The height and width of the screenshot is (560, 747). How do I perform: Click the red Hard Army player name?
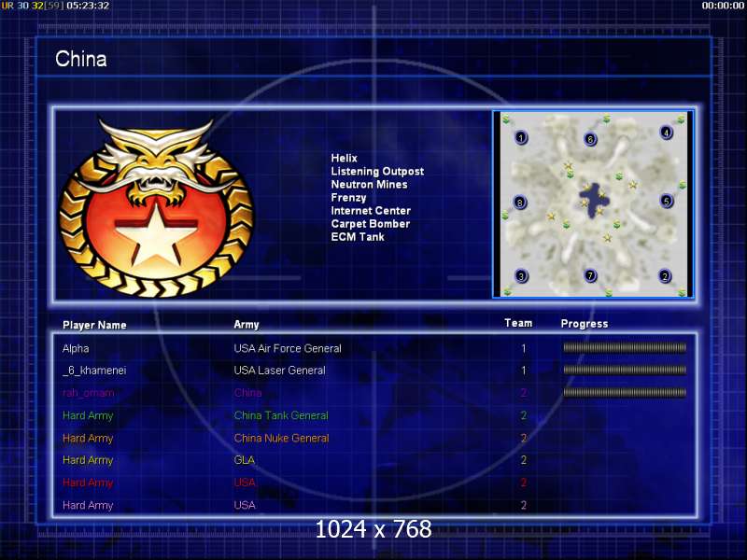[88, 483]
